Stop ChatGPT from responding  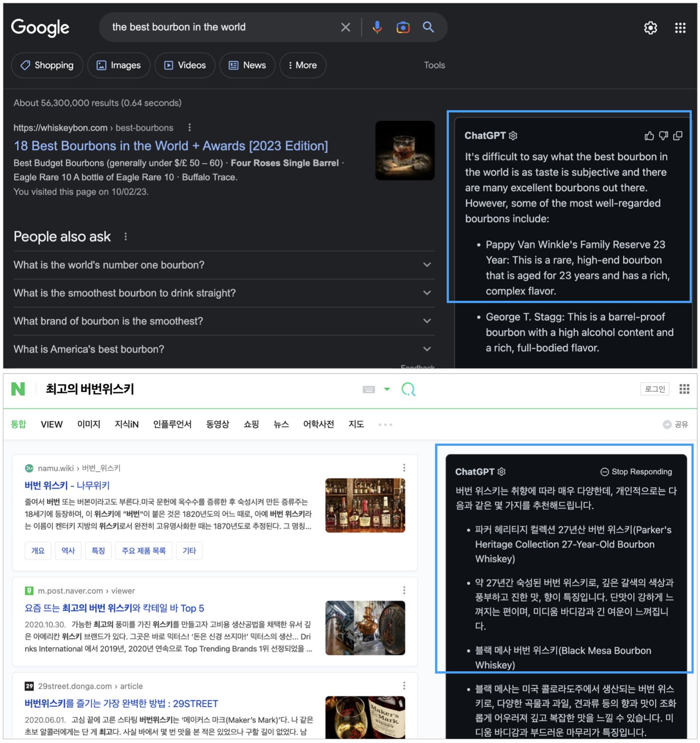click(636, 471)
